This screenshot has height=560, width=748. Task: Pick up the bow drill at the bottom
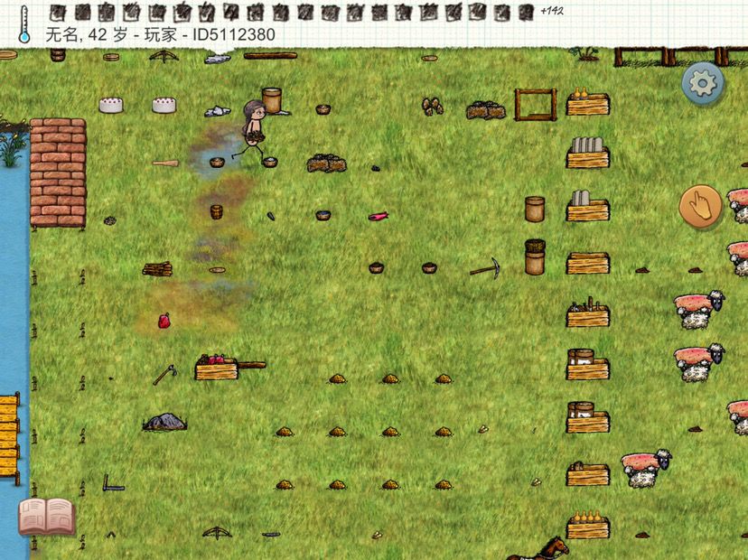click(217, 532)
